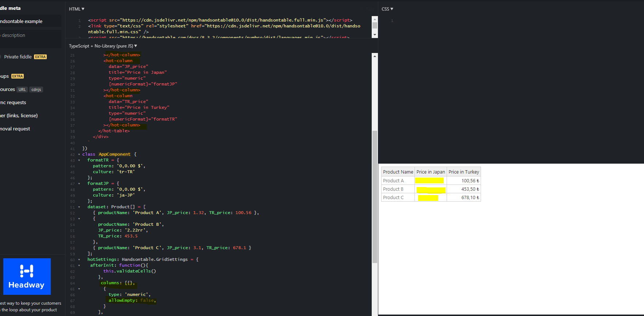Select the 100,56 ₺ cell
This screenshot has width=644, height=316.
pyautogui.click(x=464, y=180)
